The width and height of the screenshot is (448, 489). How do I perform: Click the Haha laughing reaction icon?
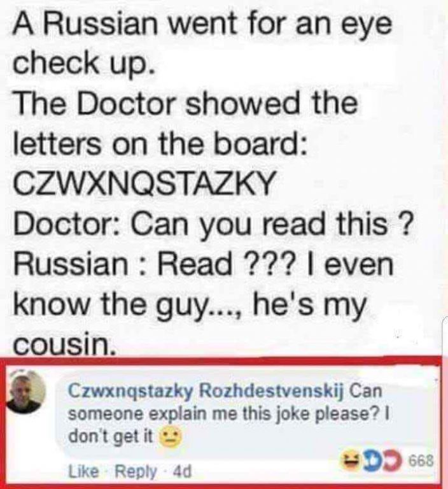(351, 461)
